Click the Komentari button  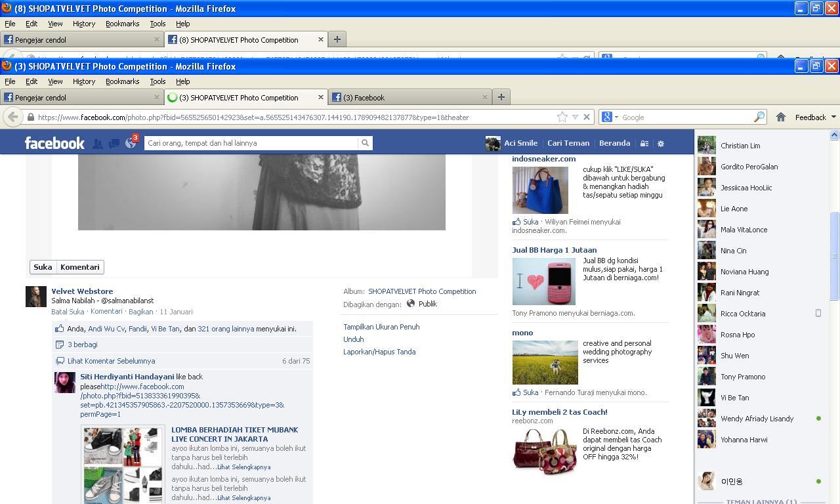click(x=80, y=267)
